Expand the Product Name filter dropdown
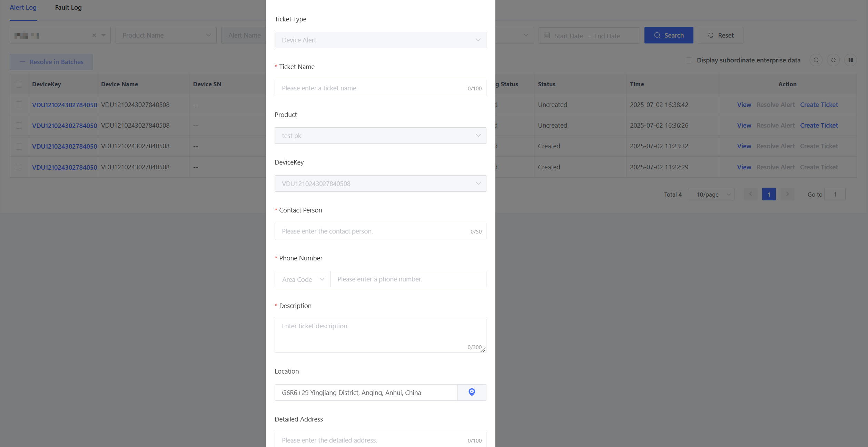 pos(166,36)
